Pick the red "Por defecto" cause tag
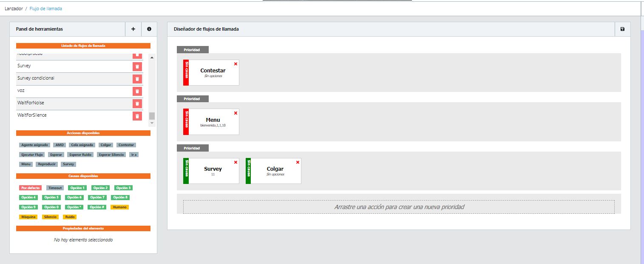The height and width of the screenshot is (264, 644). tap(30, 188)
